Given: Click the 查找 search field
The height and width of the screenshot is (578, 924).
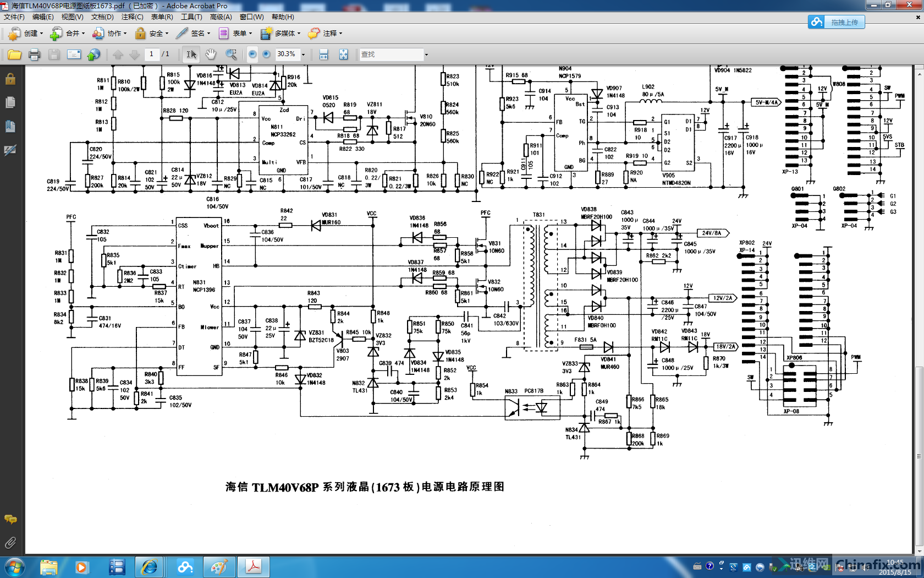Looking at the screenshot, I should click(x=391, y=54).
